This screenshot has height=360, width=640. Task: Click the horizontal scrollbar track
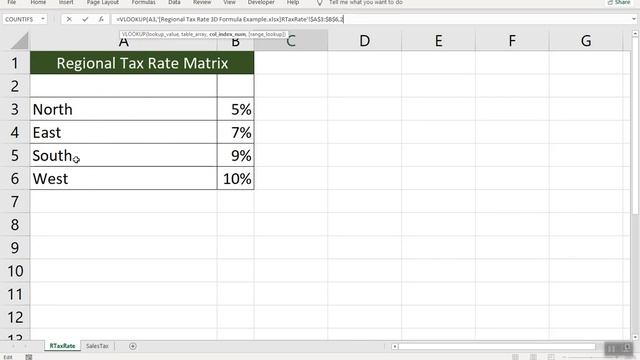coord(497,347)
